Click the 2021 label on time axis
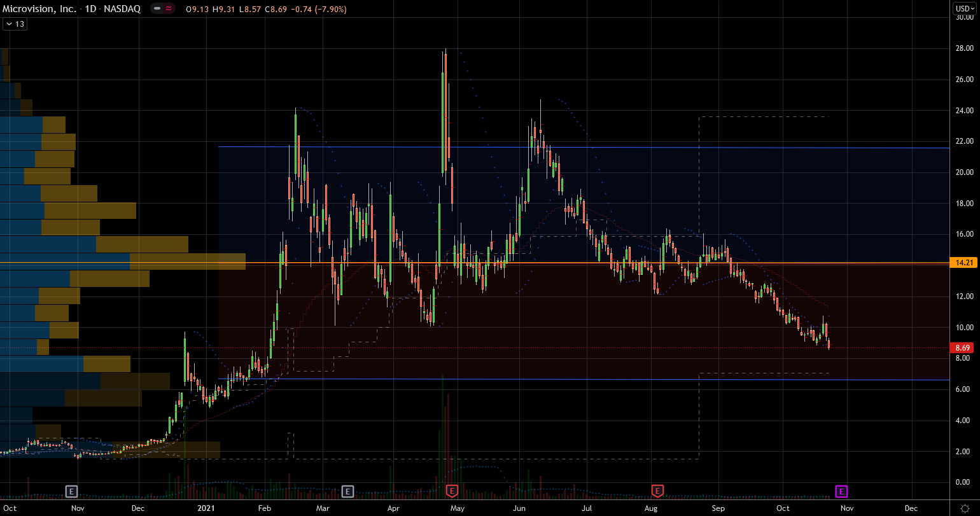 coord(206,508)
